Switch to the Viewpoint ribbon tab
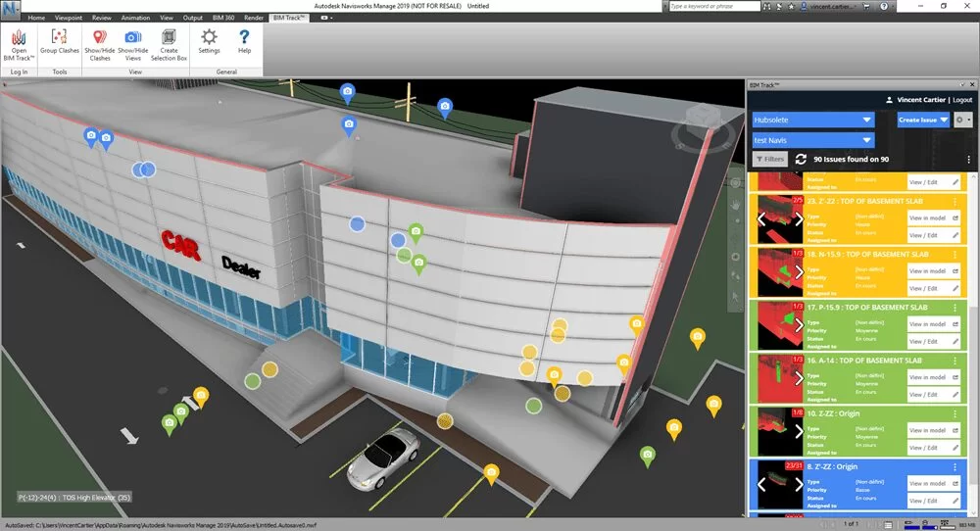980x531 pixels. 69,18
